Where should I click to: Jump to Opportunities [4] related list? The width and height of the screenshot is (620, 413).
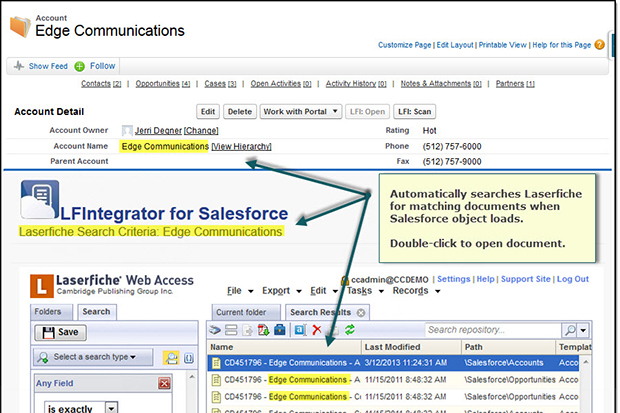coord(163,83)
